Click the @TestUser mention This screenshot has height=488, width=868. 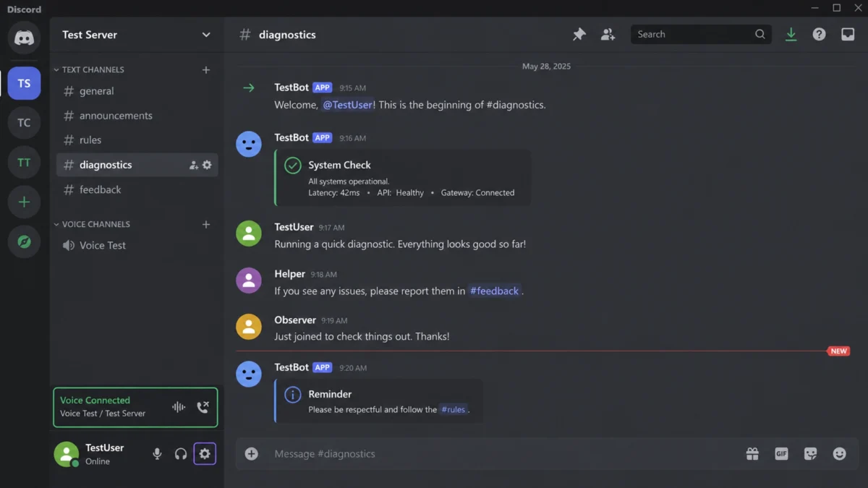click(x=348, y=105)
